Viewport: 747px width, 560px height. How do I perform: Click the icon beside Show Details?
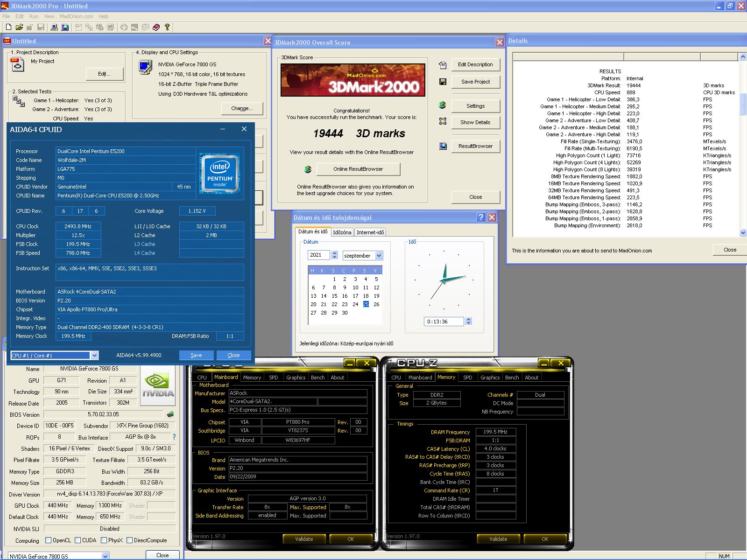tap(443, 121)
